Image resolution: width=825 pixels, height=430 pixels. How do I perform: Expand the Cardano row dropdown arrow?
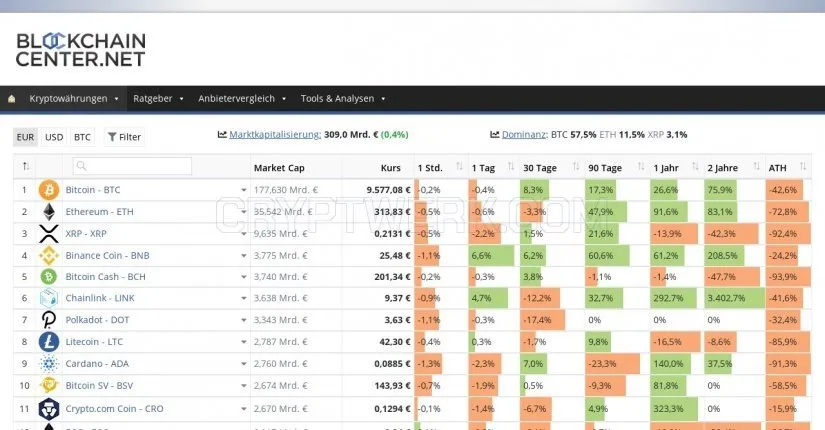click(x=244, y=364)
